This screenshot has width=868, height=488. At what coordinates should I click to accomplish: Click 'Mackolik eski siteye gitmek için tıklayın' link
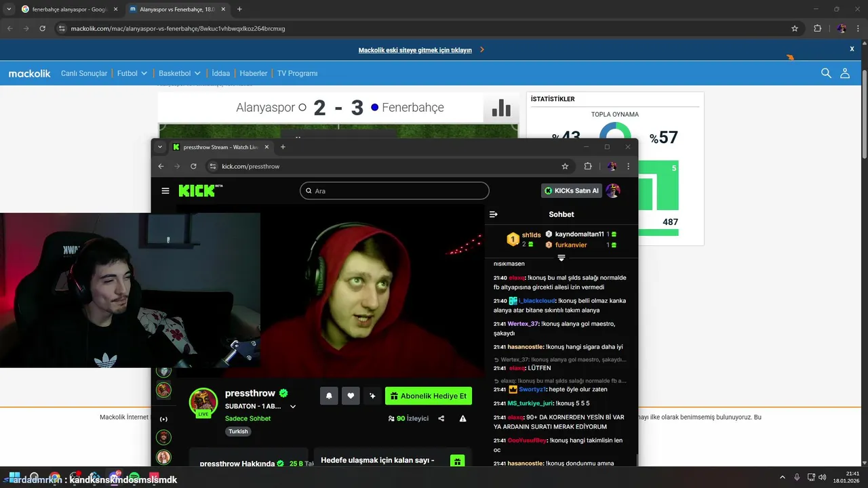pos(415,50)
